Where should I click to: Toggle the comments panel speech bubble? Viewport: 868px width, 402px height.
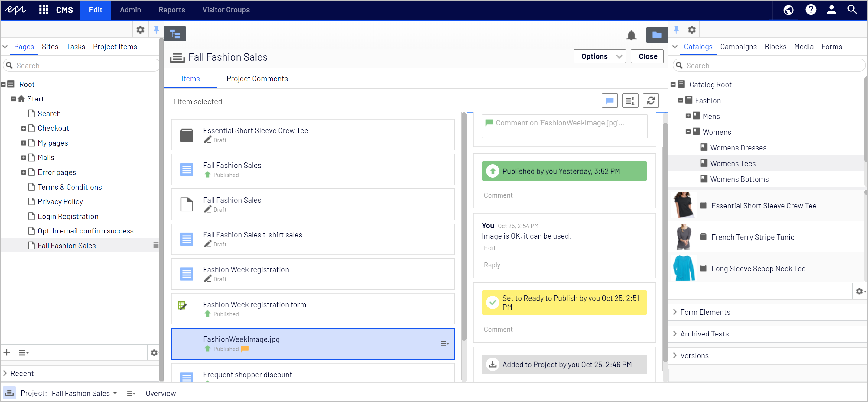coord(609,100)
